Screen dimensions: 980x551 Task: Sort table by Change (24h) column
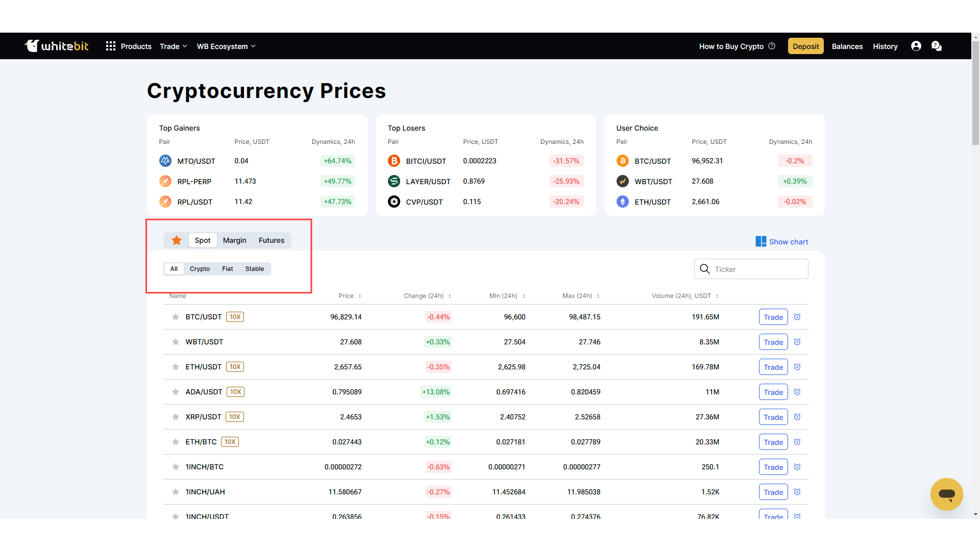[427, 296]
